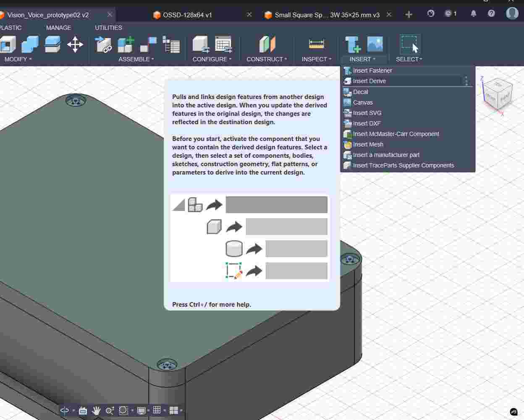Switch to OSSD-128x64 v1 document tab
524x420 pixels.
pos(188,15)
